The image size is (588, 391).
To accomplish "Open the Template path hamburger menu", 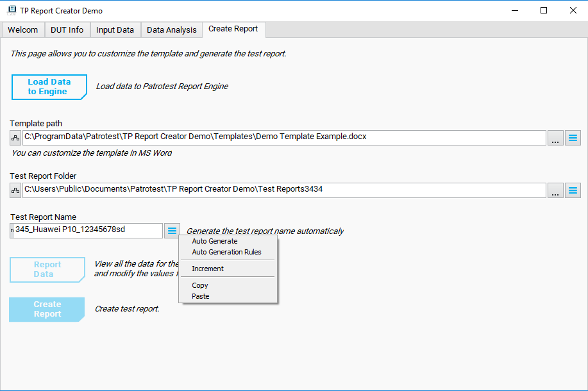I will [x=573, y=138].
